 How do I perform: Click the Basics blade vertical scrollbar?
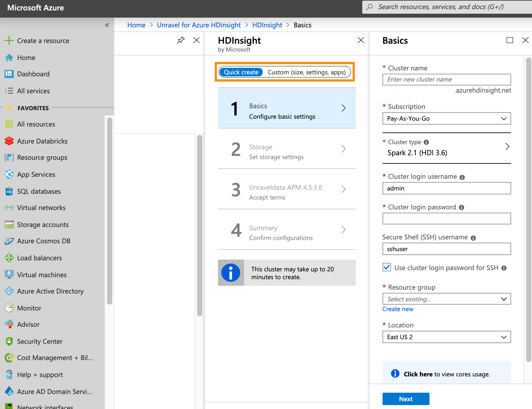pyautogui.click(x=529, y=209)
